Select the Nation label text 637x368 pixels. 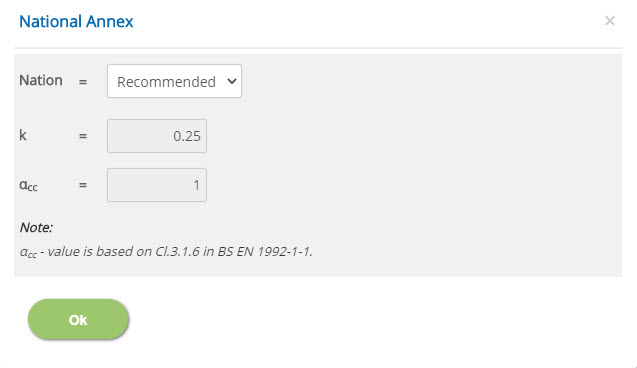[x=41, y=80]
